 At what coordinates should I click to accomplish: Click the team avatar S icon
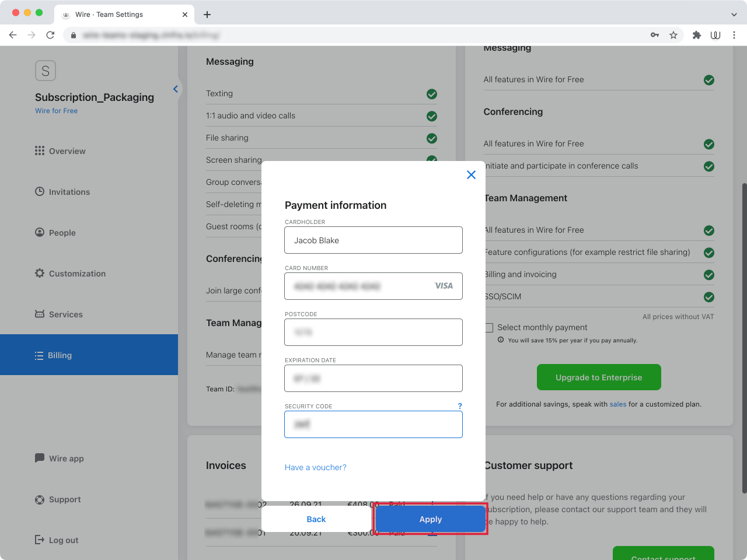pos(46,71)
